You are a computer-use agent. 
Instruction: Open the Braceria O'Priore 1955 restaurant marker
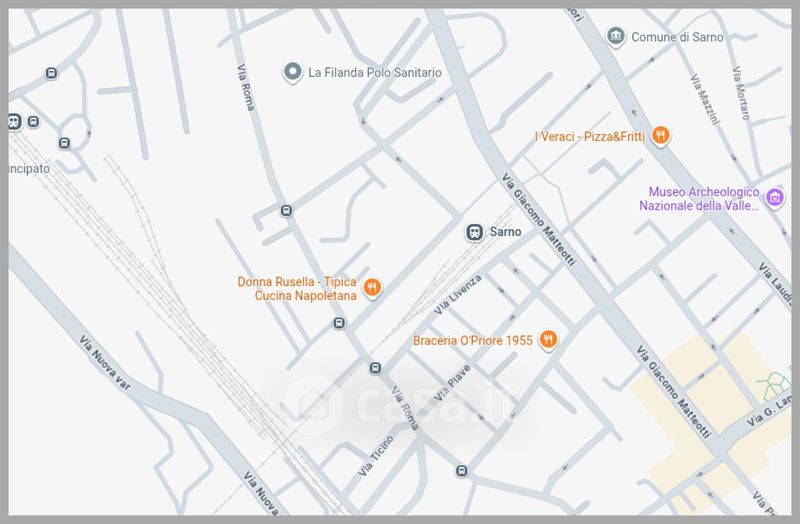(547, 341)
